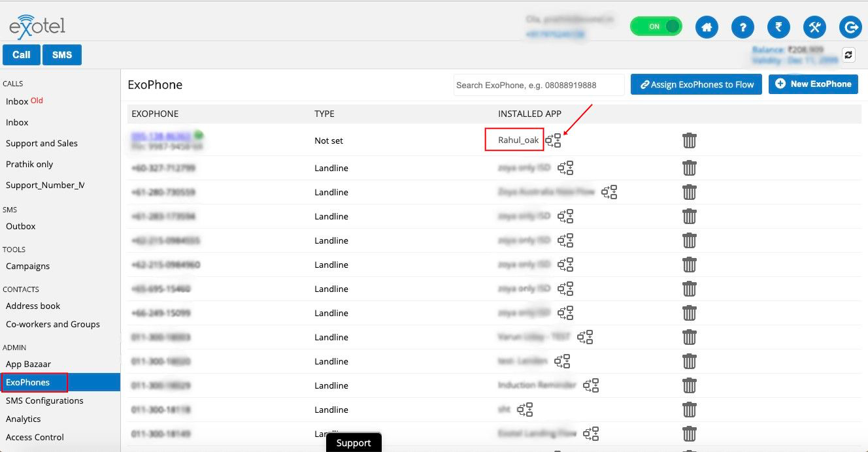Click the Not set type value

[329, 140]
